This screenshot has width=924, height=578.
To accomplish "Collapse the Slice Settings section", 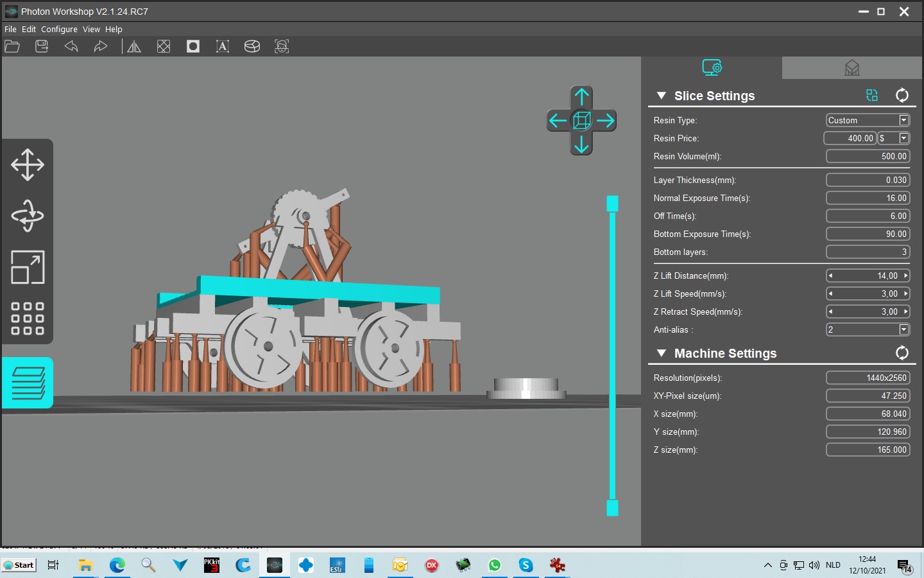I will 662,96.
